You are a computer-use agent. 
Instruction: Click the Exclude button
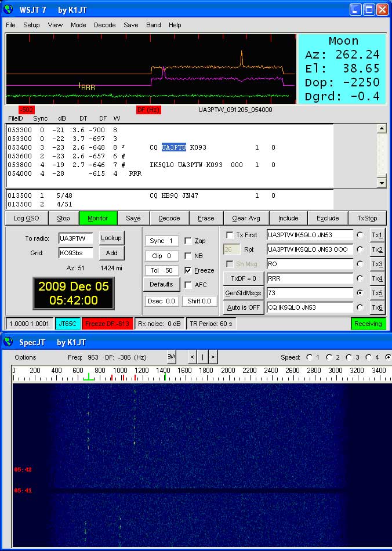pos(328,218)
